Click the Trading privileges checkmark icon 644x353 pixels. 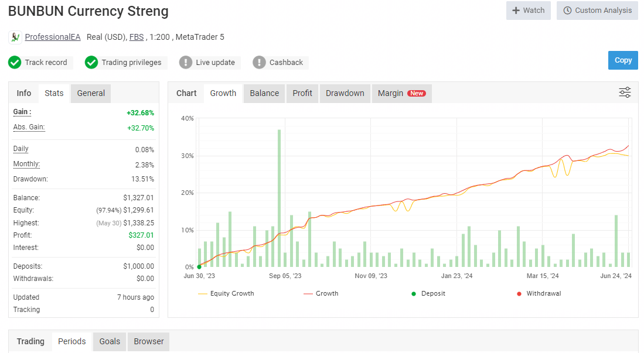tap(91, 63)
